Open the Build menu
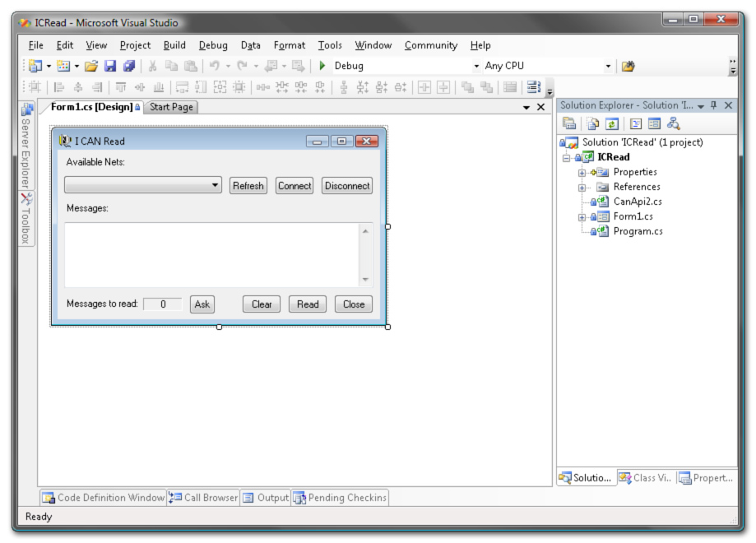This screenshot has height=543, width=756. point(174,45)
